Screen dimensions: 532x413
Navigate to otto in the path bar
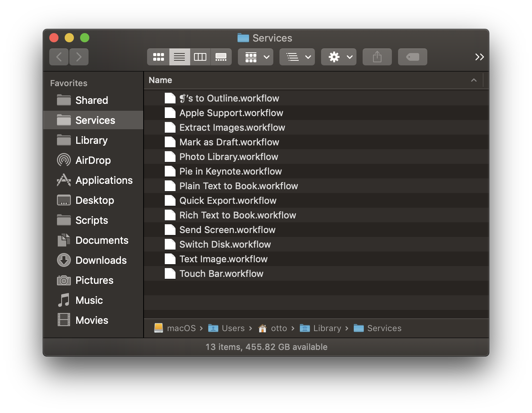[x=278, y=328]
